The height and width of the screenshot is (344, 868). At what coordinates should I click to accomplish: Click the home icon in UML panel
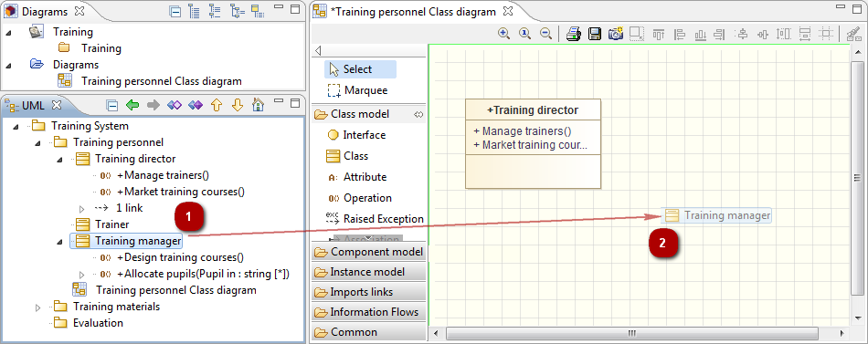(258, 105)
